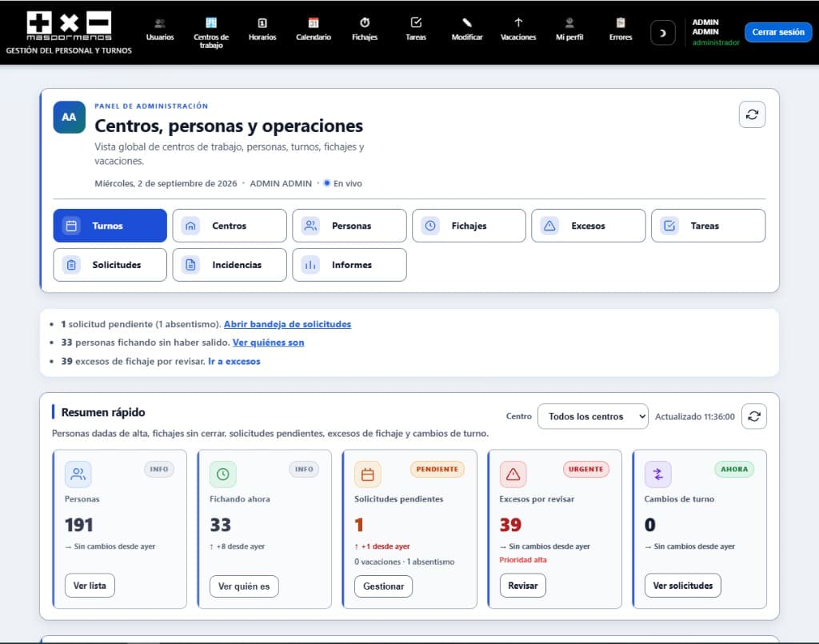Click the Solicitudes pendientes calendar icon

pos(368,474)
